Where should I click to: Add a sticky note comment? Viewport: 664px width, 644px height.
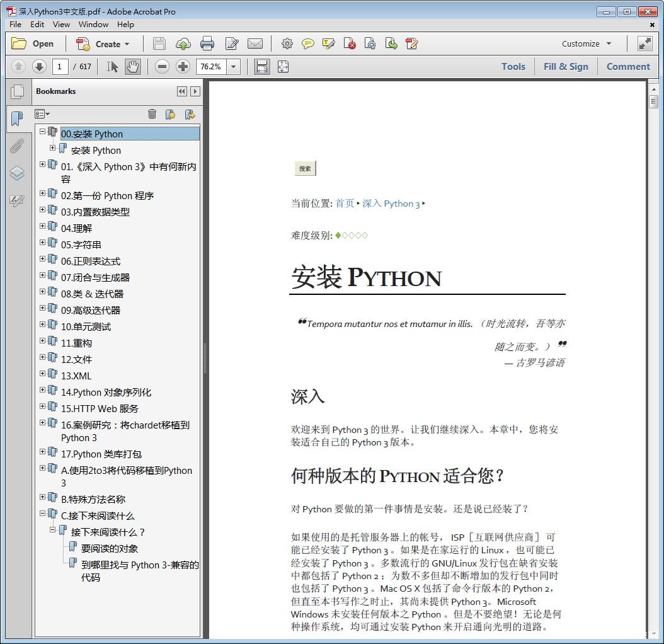(307, 43)
